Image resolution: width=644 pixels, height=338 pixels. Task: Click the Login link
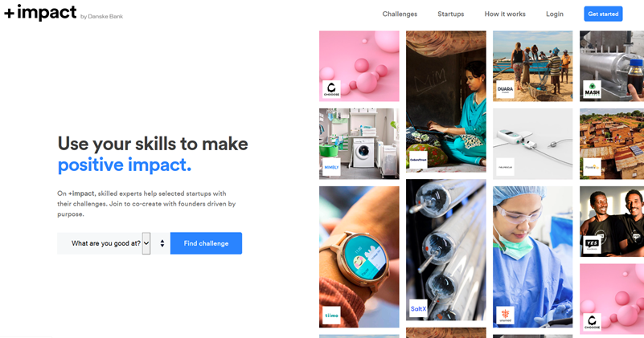555,14
